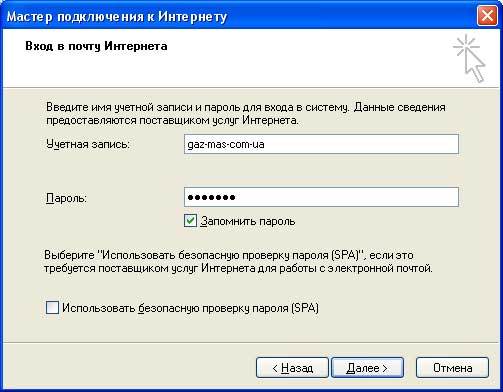Image resolution: width=503 pixels, height=392 pixels.
Task: Click the Использовать безопасную проверку пароля label
Action: pos(190,308)
